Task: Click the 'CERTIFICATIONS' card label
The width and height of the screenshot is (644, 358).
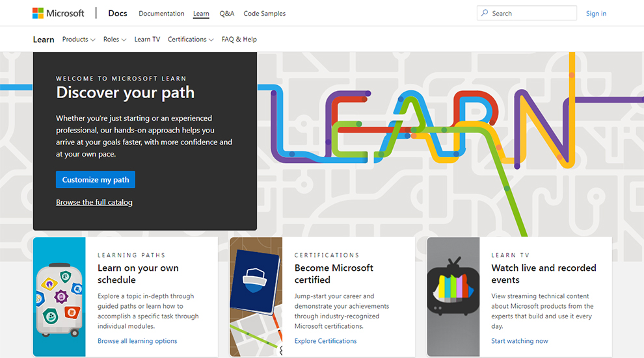Action: (x=327, y=255)
